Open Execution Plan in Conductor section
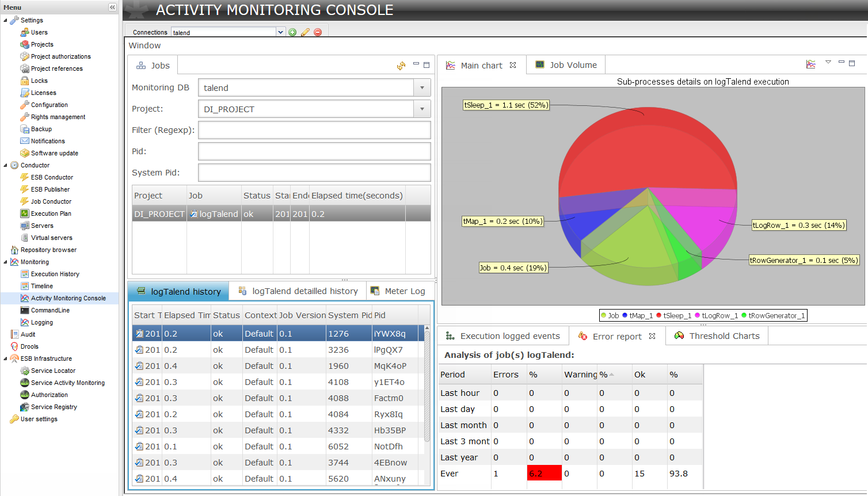The width and height of the screenshot is (868, 496). tap(51, 213)
